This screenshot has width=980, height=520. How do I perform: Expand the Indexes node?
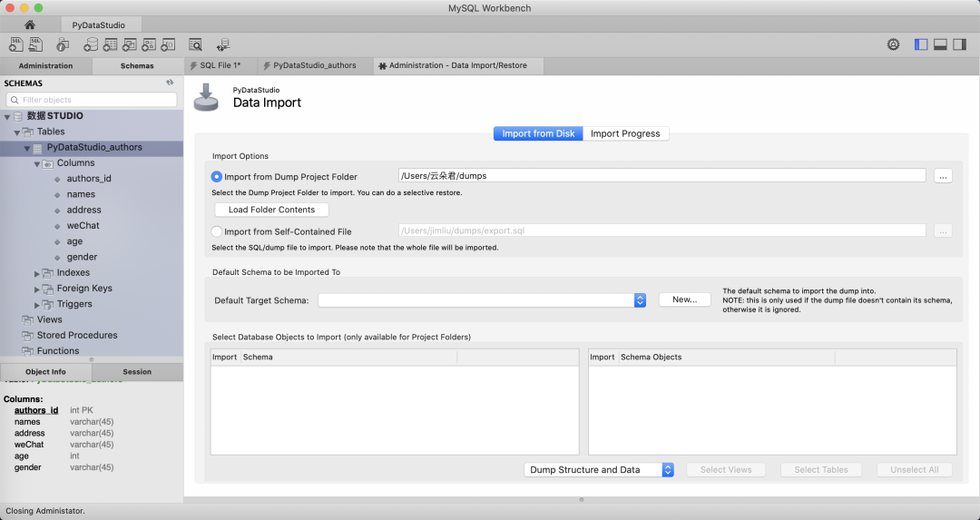[37, 273]
